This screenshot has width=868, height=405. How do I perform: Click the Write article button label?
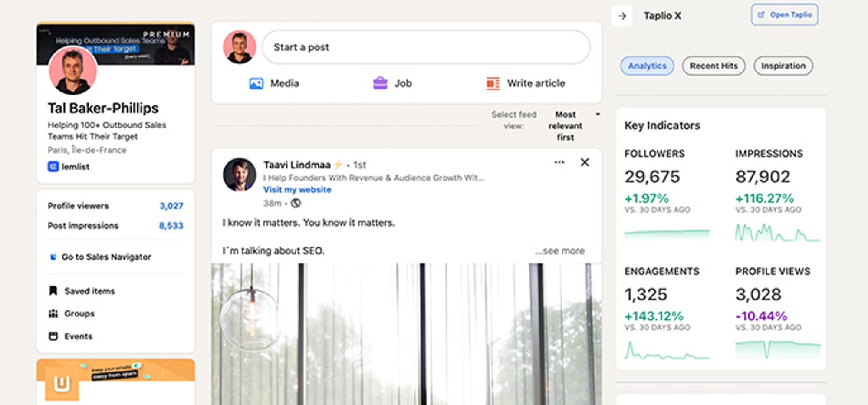pyautogui.click(x=536, y=83)
